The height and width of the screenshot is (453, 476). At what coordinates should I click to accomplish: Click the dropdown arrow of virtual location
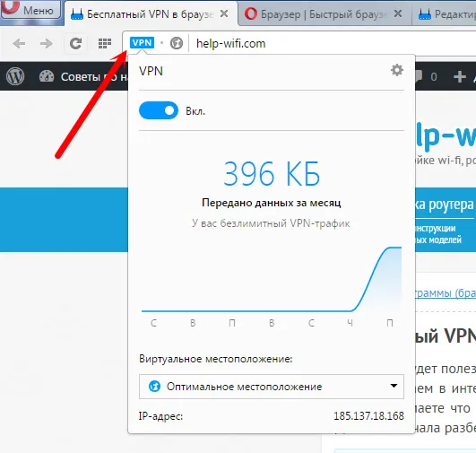pyautogui.click(x=394, y=386)
